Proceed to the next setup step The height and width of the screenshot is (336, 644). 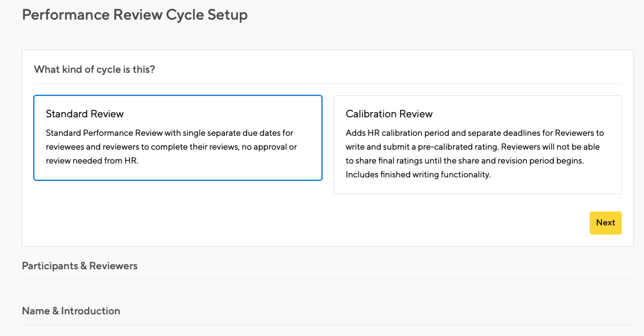(605, 223)
